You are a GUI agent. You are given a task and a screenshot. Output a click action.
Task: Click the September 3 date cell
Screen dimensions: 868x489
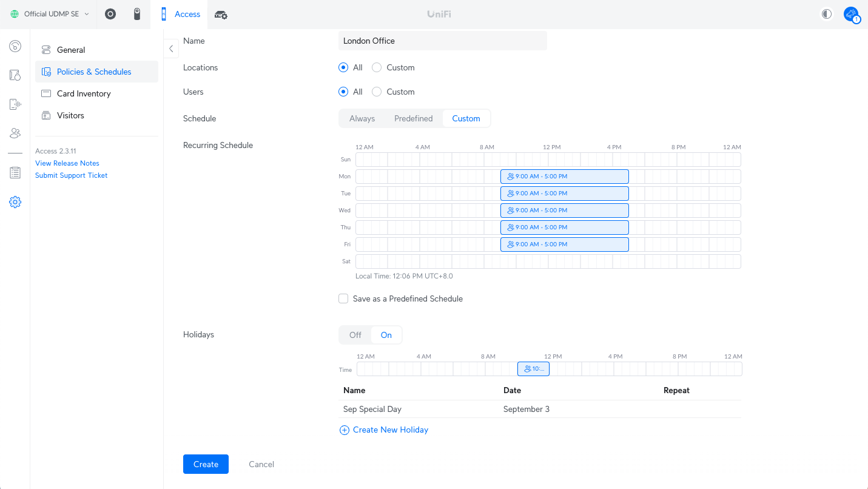(x=527, y=409)
